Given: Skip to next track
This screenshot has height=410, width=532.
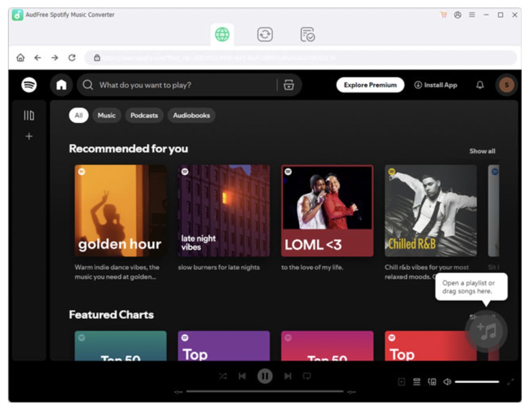Looking at the screenshot, I should (x=288, y=376).
